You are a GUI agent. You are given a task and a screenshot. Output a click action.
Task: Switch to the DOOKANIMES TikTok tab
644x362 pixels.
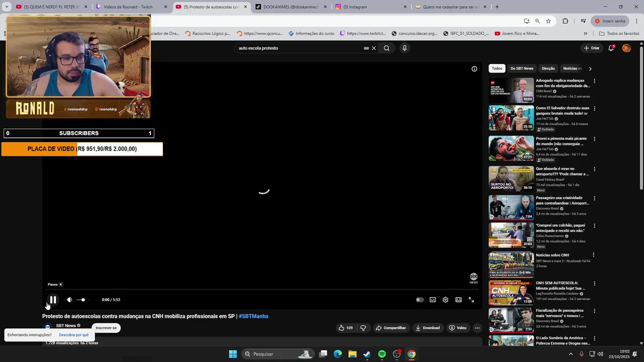tap(291, 7)
